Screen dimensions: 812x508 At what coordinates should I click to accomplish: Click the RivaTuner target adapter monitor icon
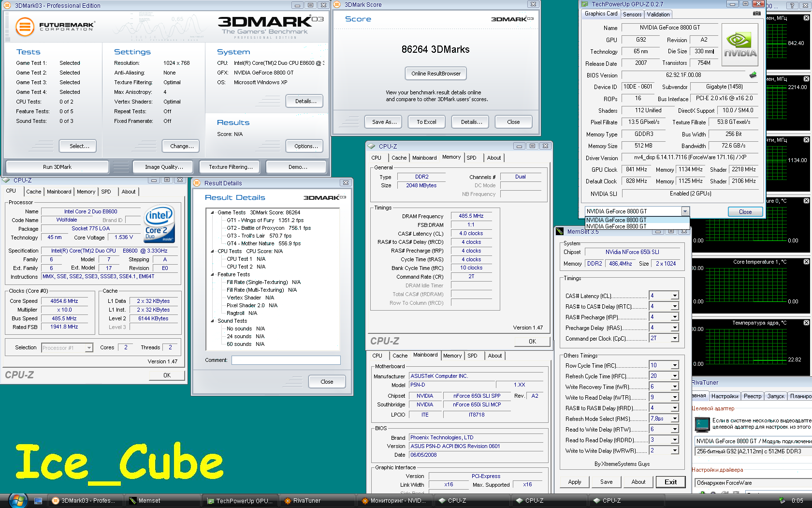point(702,424)
